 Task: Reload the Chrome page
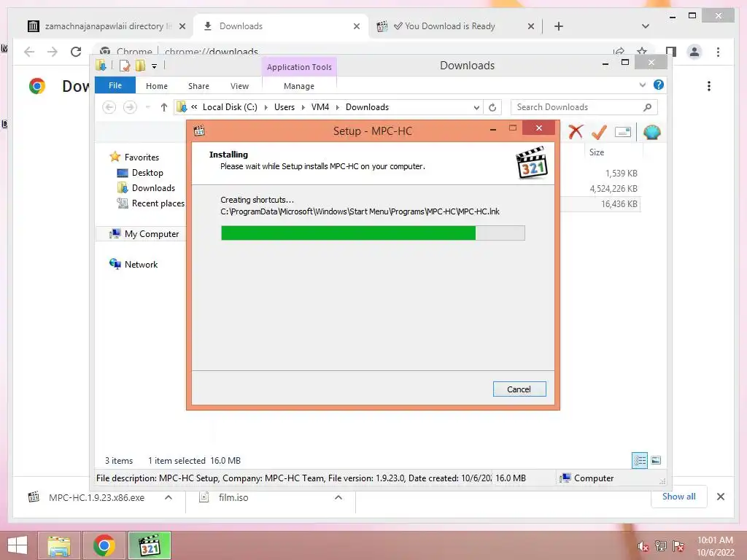(x=76, y=52)
